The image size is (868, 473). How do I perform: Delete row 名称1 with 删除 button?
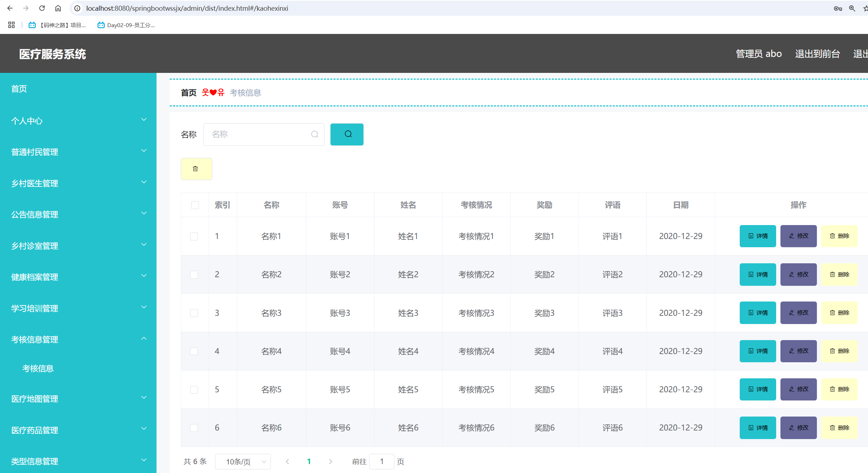click(839, 236)
